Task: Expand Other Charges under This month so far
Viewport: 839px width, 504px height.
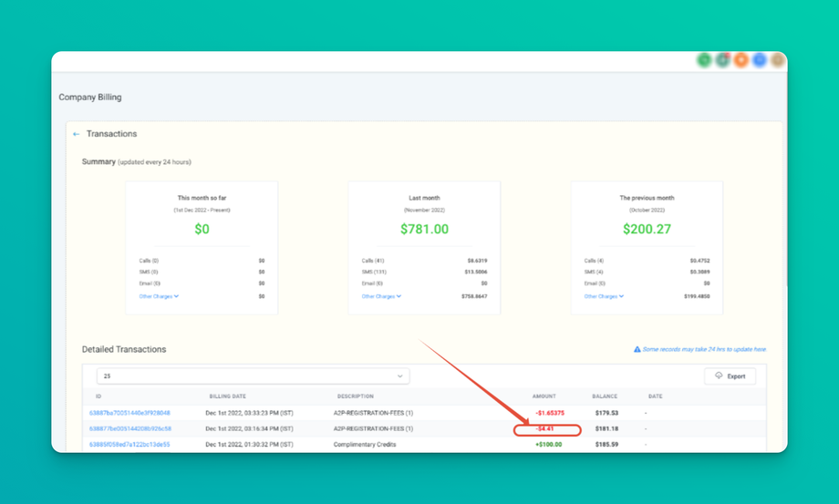Action: (159, 296)
